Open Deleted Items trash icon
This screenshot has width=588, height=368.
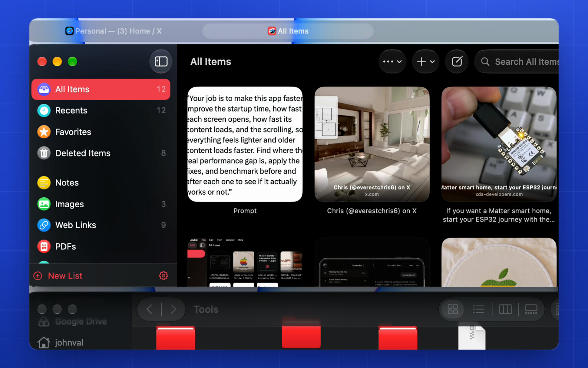pyautogui.click(x=44, y=153)
